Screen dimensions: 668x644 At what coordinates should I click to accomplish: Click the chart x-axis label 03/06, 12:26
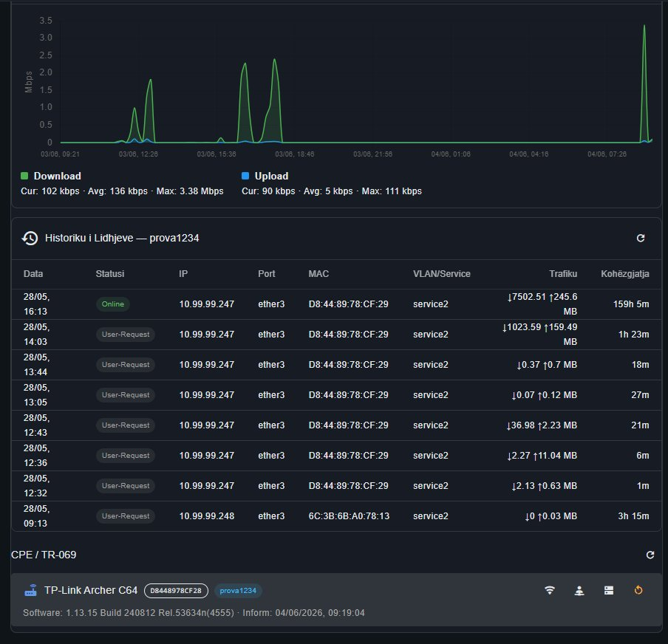(138, 154)
